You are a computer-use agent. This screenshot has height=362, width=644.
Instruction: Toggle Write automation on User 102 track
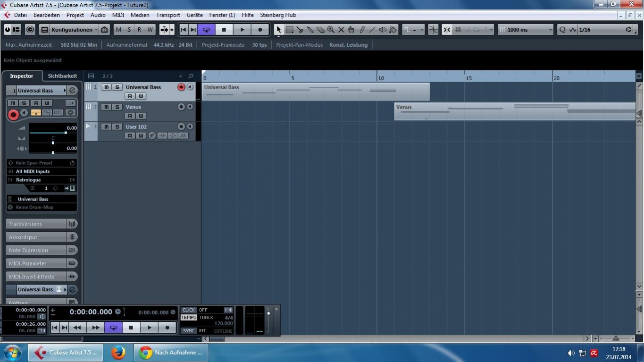pyautogui.click(x=141, y=135)
